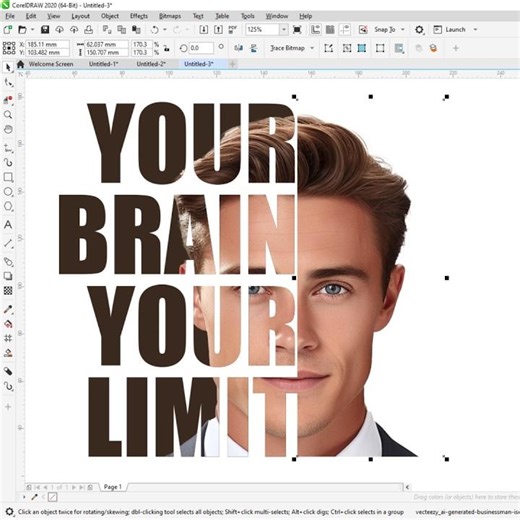Image resolution: width=520 pixels, height=520 pixels.
Task: Select the Polygon tool
Action: click(8, 206)
